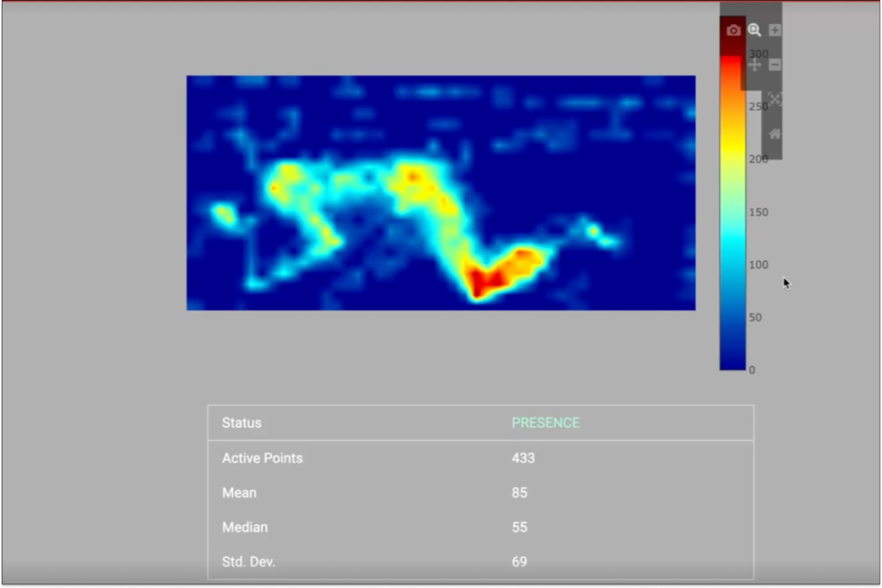Click the Active Points value 433
The width and height of the screenshot is (882, 588).
coord(523,458)
